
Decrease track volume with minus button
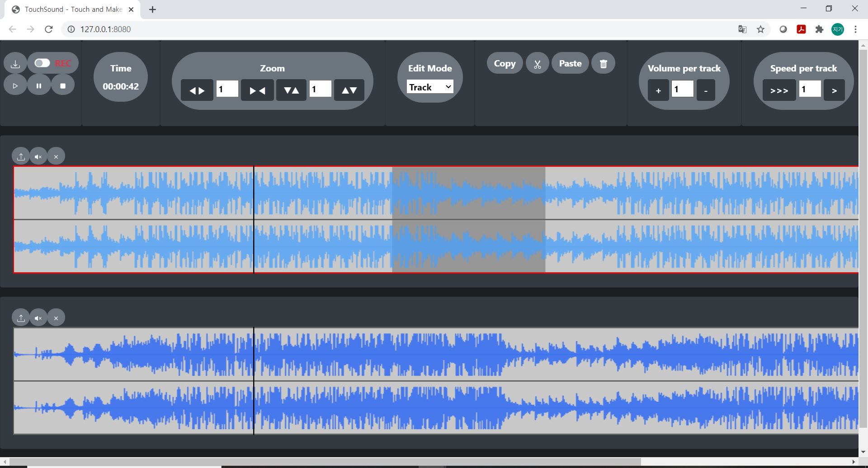(x=706, y=90)
